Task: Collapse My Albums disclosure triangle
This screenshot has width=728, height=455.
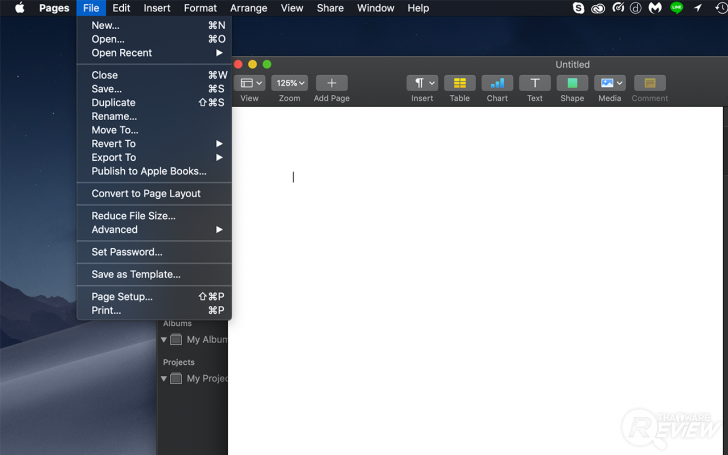Action: point(163,339)
